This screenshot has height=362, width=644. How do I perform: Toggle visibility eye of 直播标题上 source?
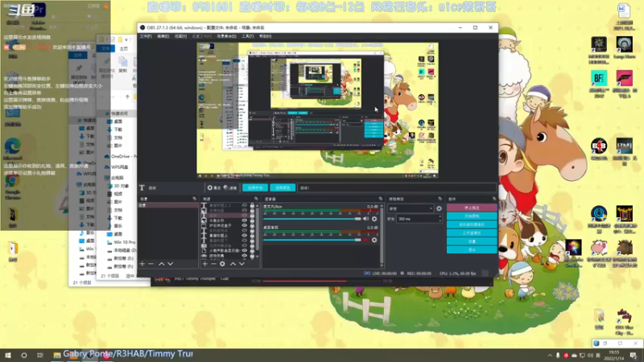pyautogui.click(x=245, y=236)
